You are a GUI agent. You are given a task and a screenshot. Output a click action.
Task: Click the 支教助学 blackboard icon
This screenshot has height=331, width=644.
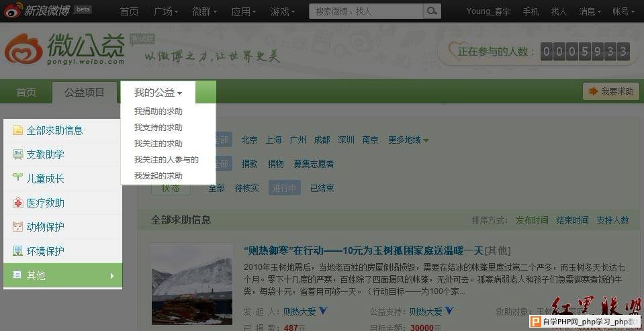point(17,154)
